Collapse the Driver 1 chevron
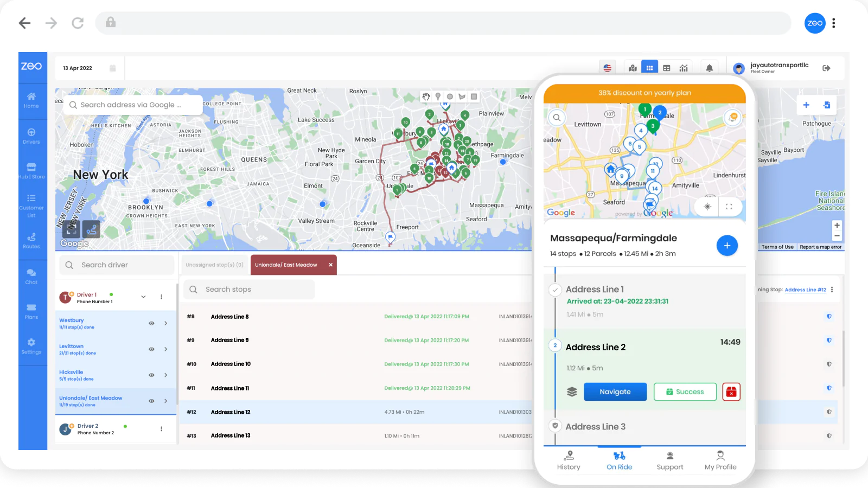 click(x=143, y=297)
